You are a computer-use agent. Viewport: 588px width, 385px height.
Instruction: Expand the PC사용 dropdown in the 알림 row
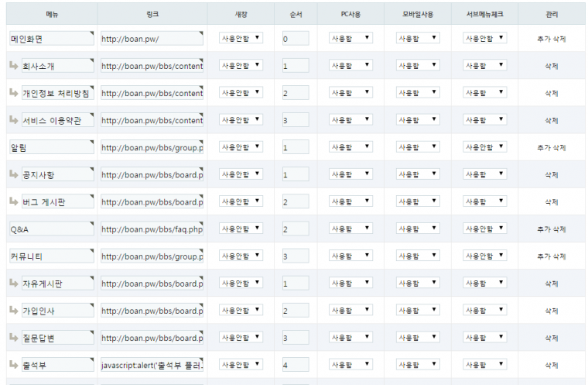click(350, 147)
